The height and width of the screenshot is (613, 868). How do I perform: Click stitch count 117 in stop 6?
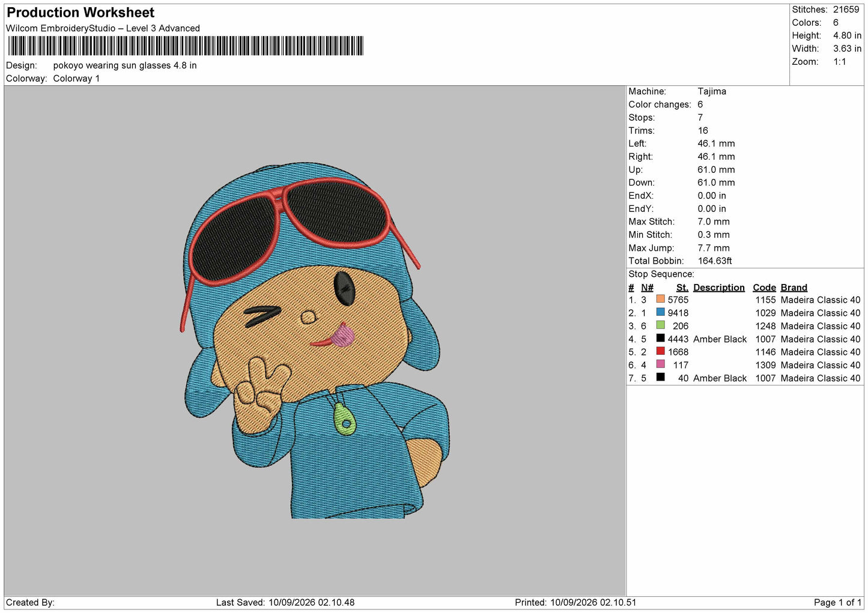tap(681, 366)
